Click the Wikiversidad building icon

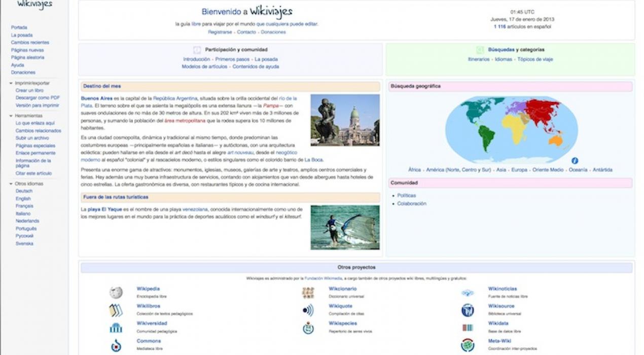(x=116, y=328)
